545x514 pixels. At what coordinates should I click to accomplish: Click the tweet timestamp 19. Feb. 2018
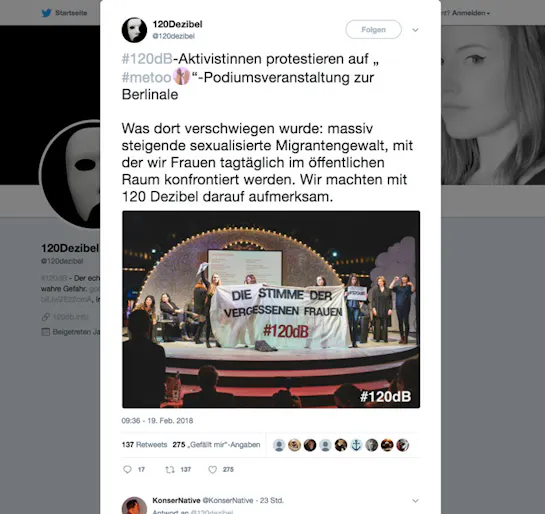tap(157, 421)
